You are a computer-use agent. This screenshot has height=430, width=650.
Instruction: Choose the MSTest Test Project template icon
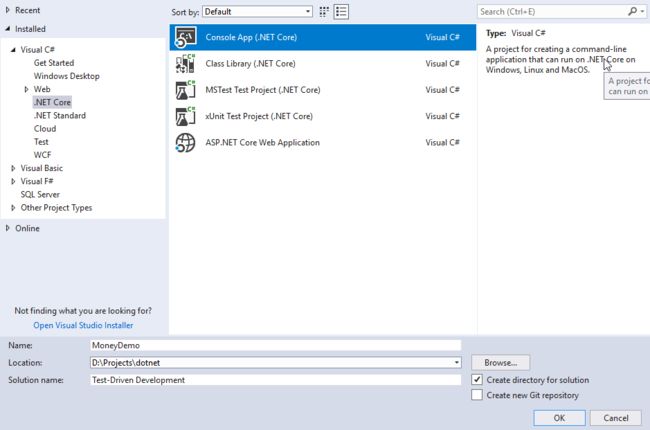(185, 90)
